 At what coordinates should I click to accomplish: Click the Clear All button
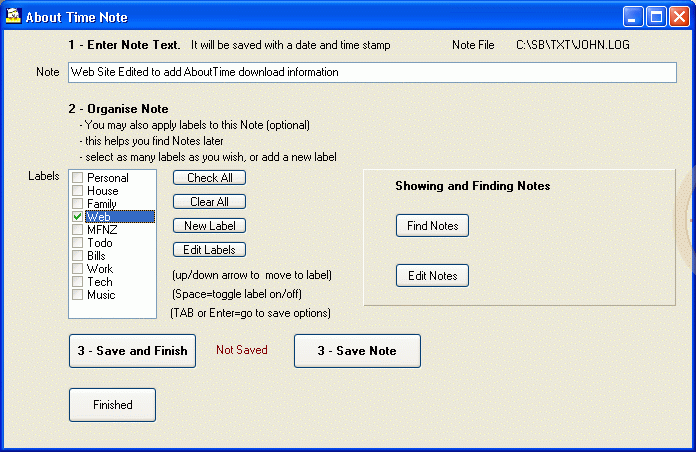point(209,202)
